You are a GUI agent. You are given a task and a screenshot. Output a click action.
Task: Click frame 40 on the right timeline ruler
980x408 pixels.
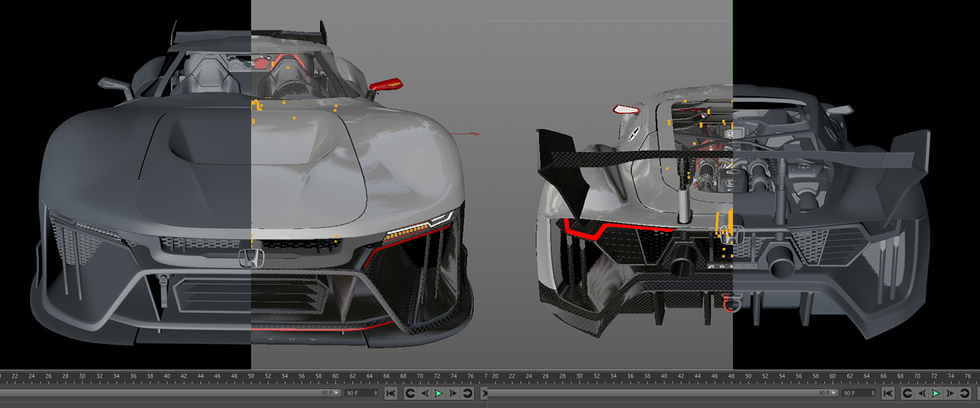click(x=664, y=376)
